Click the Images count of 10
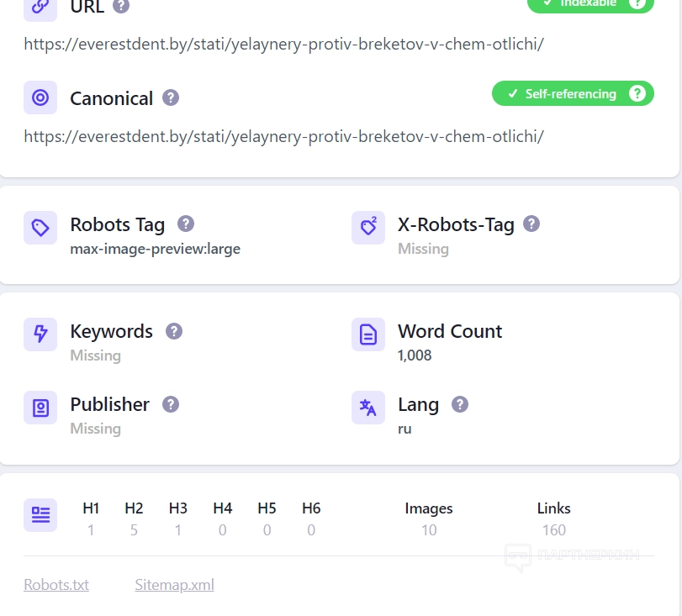This screenshot has height=616, width=682. point(429,530)
